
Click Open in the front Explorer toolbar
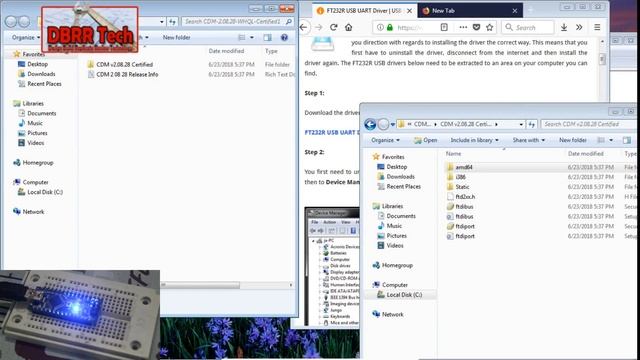pyautogui.click(x=425, y=140)
